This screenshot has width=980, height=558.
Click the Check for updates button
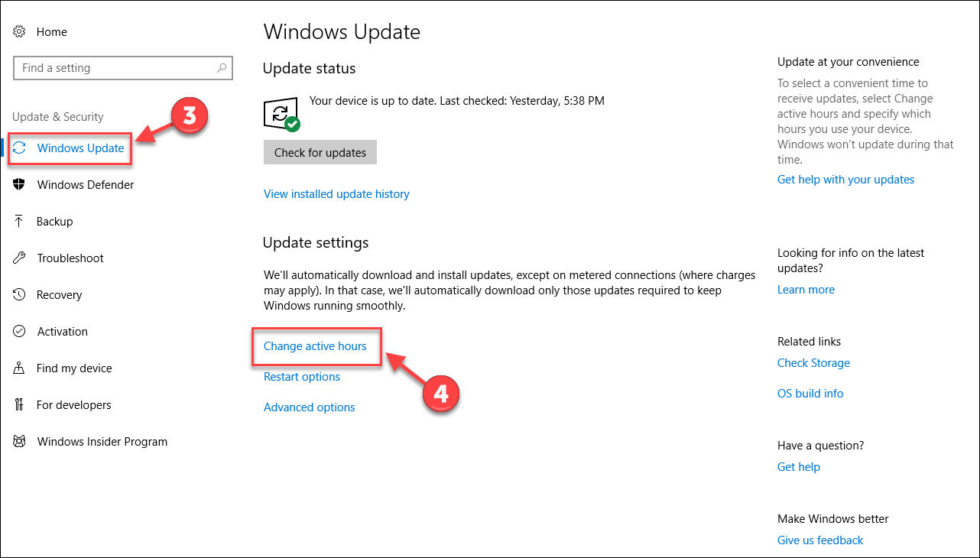(320, 152)
